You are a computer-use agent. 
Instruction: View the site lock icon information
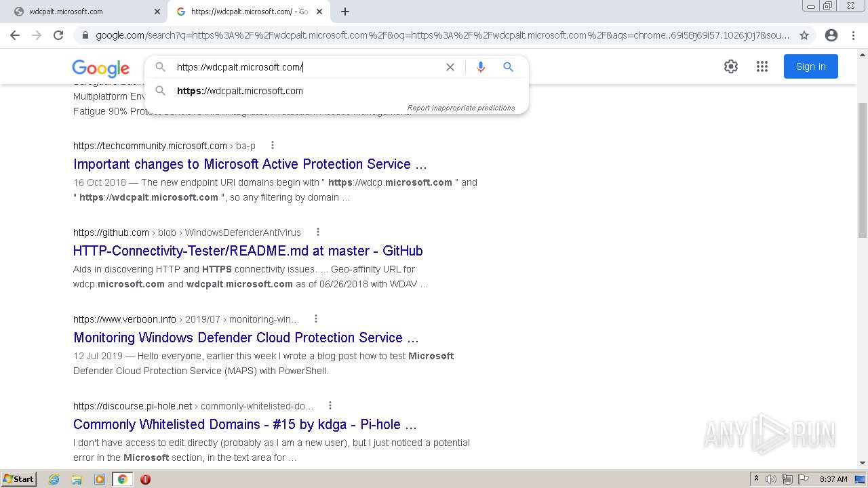coord(85,35)
